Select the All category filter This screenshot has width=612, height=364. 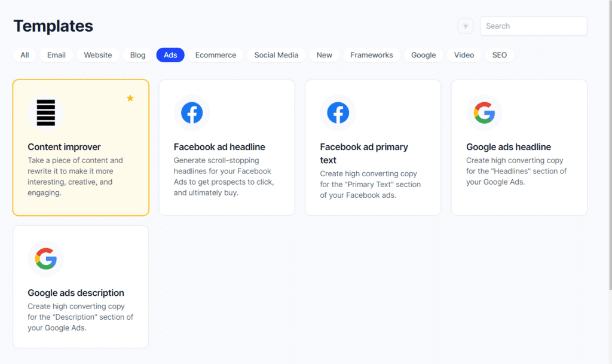tap(25, 55)
